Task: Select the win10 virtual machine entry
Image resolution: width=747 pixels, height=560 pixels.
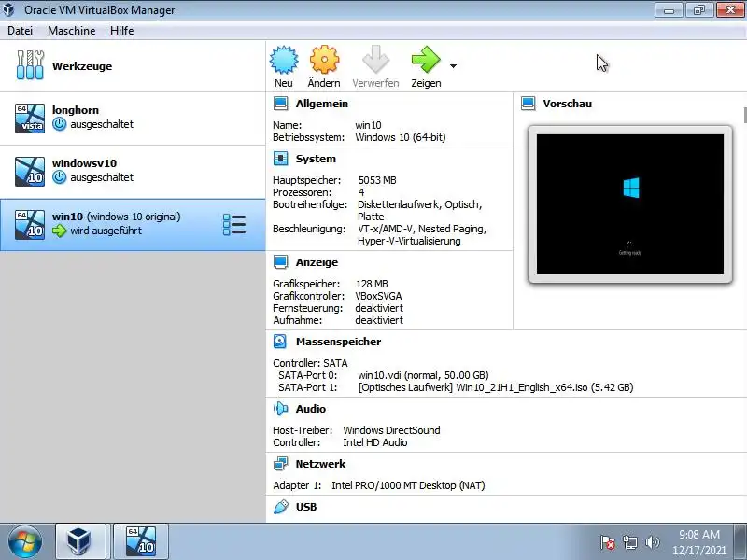Action: click(133, 225)
